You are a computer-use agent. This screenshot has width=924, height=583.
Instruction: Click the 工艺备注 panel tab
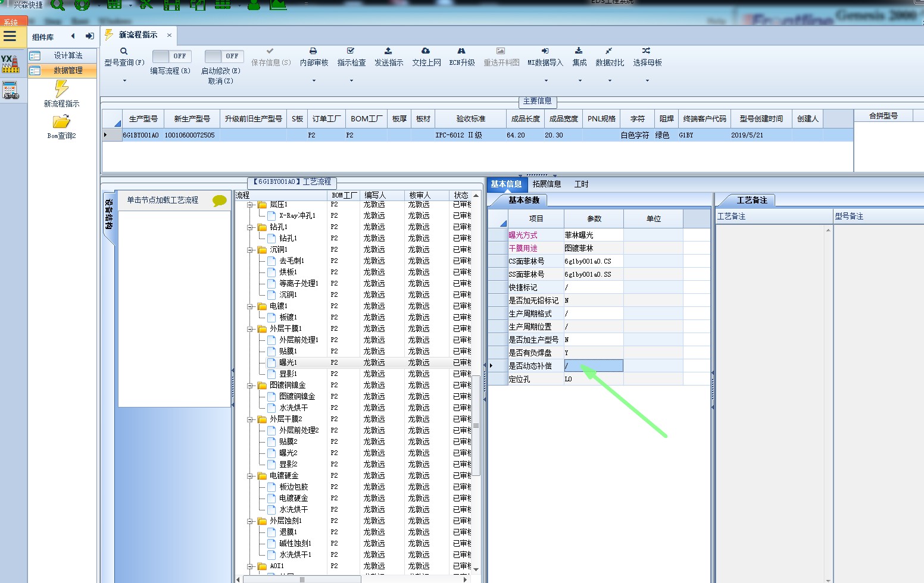pyautogui.click(x=752, y=200)
